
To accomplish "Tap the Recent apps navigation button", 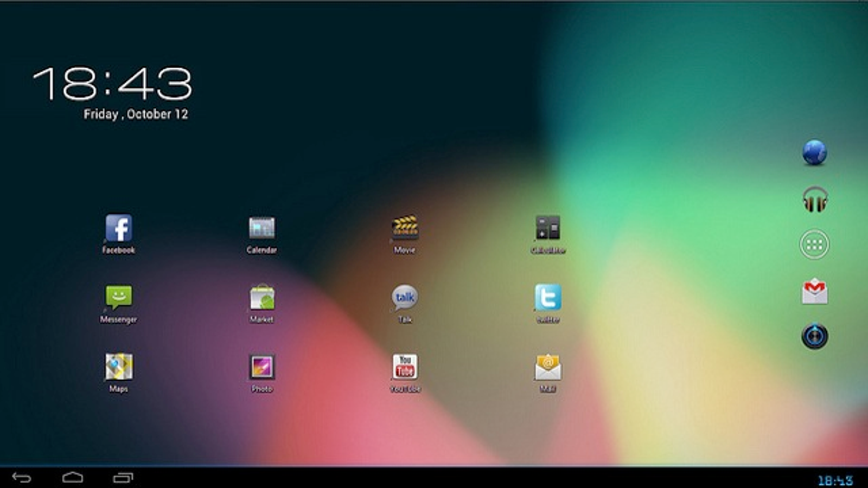I will 123,478.
